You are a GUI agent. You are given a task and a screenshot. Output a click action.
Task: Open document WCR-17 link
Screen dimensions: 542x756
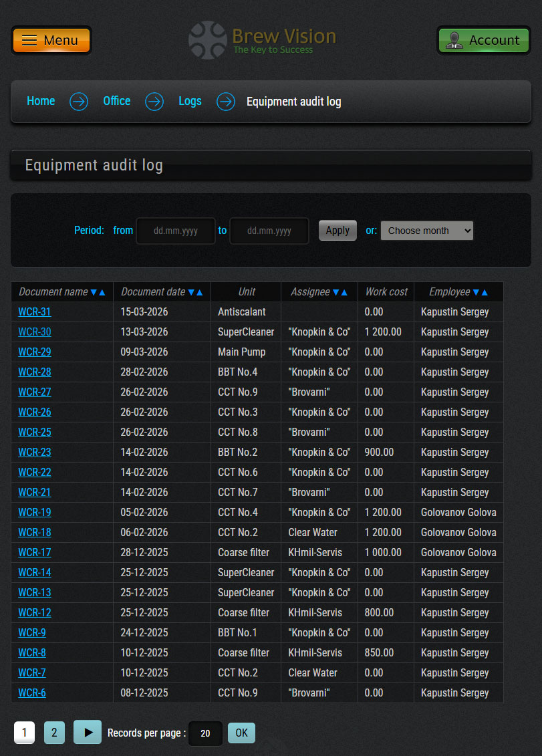(34, 553)
